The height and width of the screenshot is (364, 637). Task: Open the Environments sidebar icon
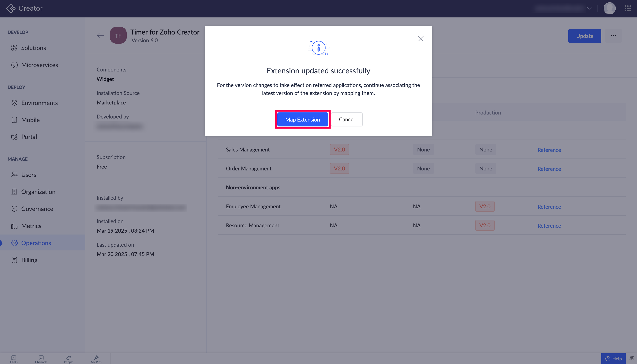[x=14, y=103]
